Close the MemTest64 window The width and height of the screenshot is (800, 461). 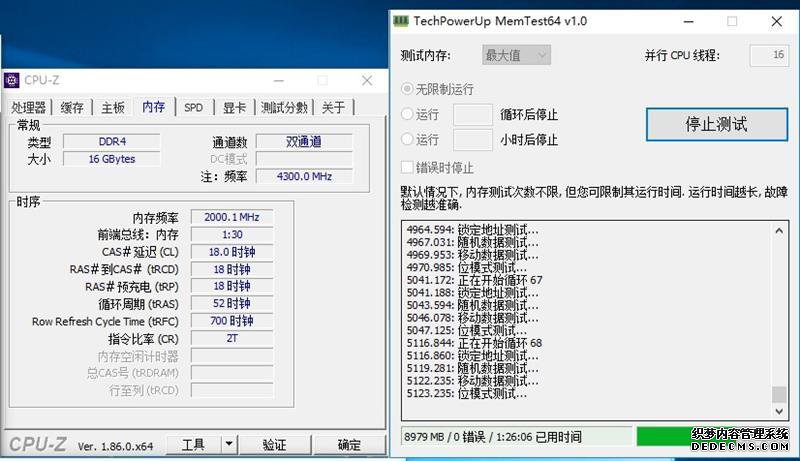click(x=777, y=21)
